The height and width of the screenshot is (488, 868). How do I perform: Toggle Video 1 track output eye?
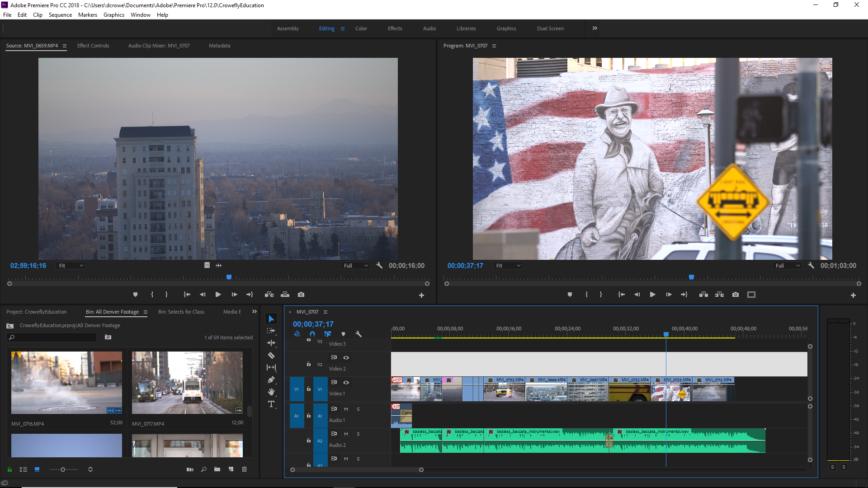coord(346,382)
